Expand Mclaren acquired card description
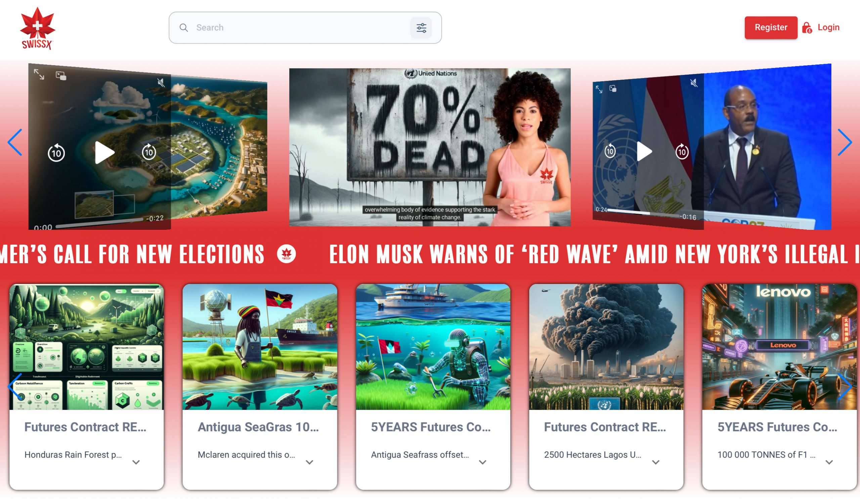Viewport: 860px width, 504px height. click(x=309, y=462)
